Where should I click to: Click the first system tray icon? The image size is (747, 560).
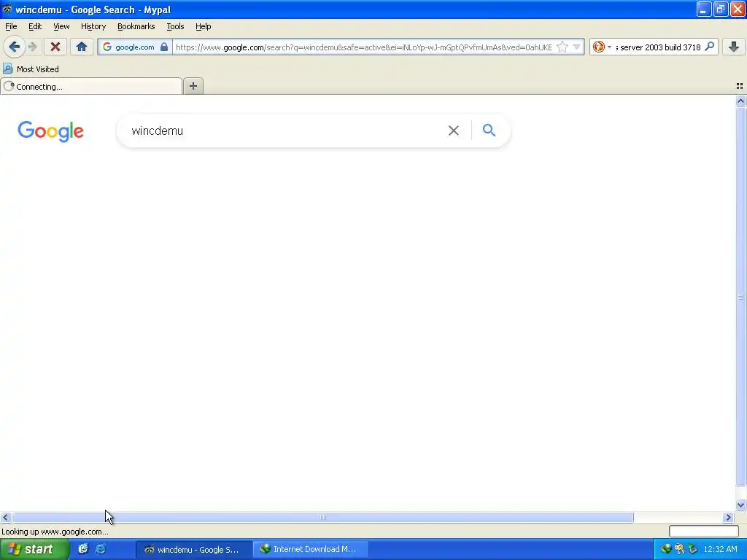(x=665, y=549)
